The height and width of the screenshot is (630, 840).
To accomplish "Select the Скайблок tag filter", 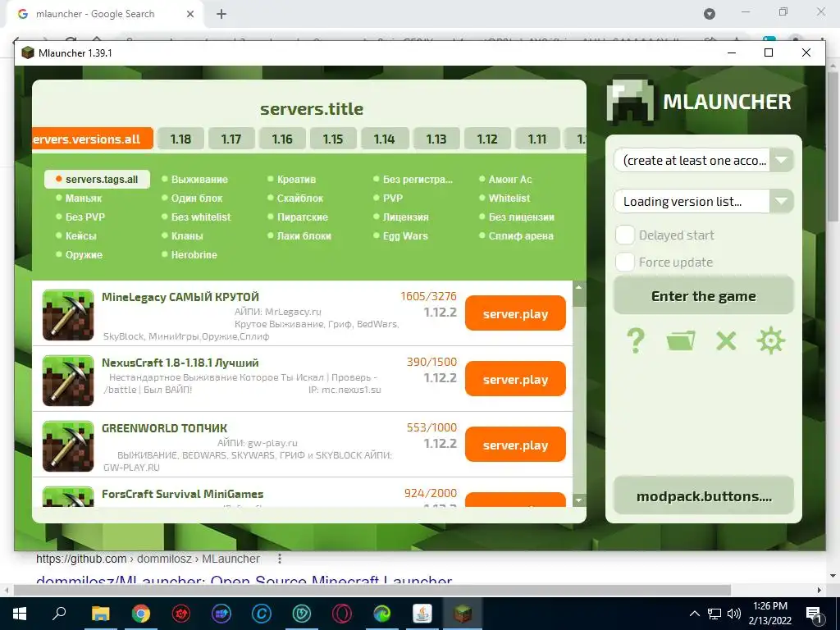I will pyautogui.click(x=295, y=199).
